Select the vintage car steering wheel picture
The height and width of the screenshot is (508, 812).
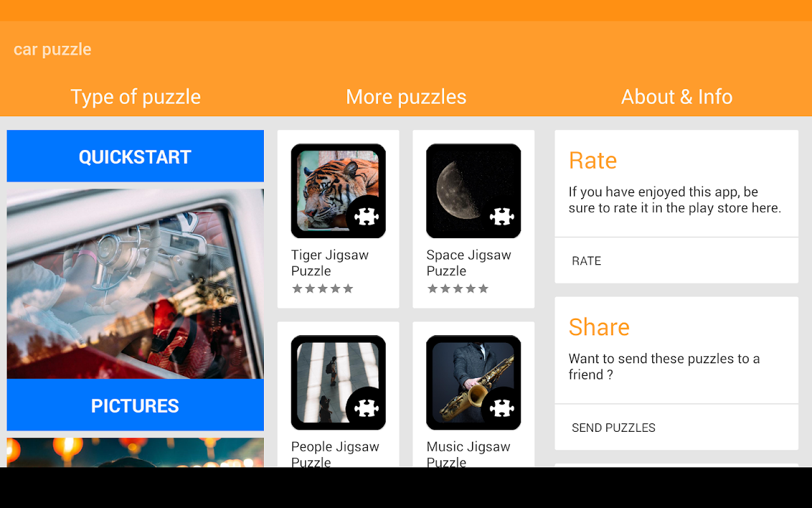(x=135, y=284)
